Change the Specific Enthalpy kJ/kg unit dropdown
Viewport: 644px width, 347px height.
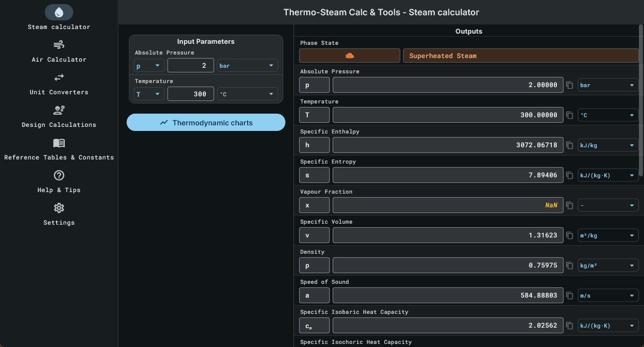pyautogui.click(x=608, y=145)
